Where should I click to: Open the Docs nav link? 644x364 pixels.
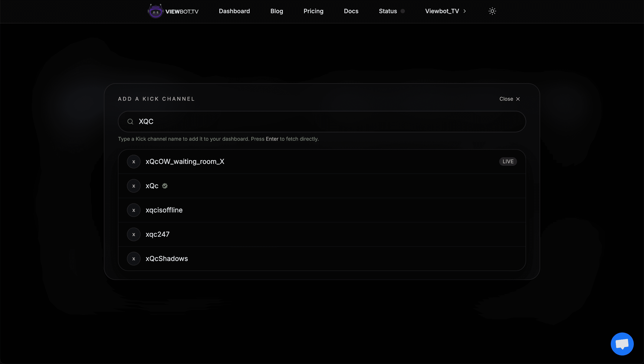[x=351, y=11]
